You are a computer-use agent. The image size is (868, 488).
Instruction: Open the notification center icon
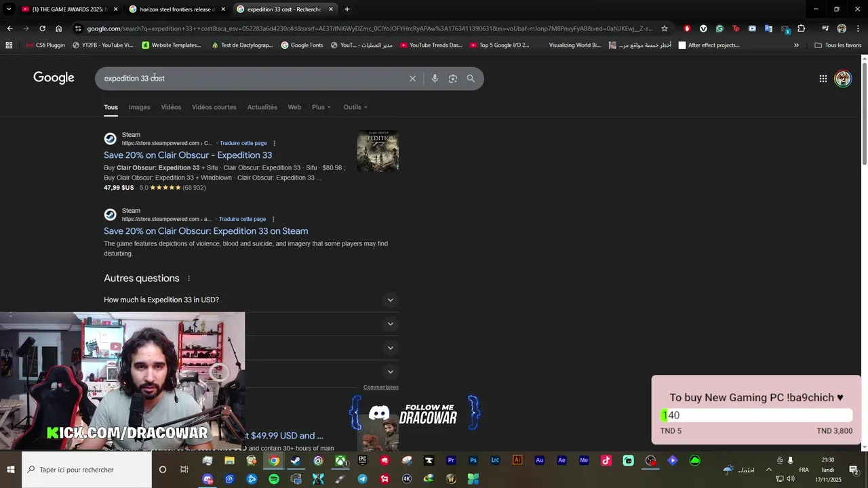[854, 470]
